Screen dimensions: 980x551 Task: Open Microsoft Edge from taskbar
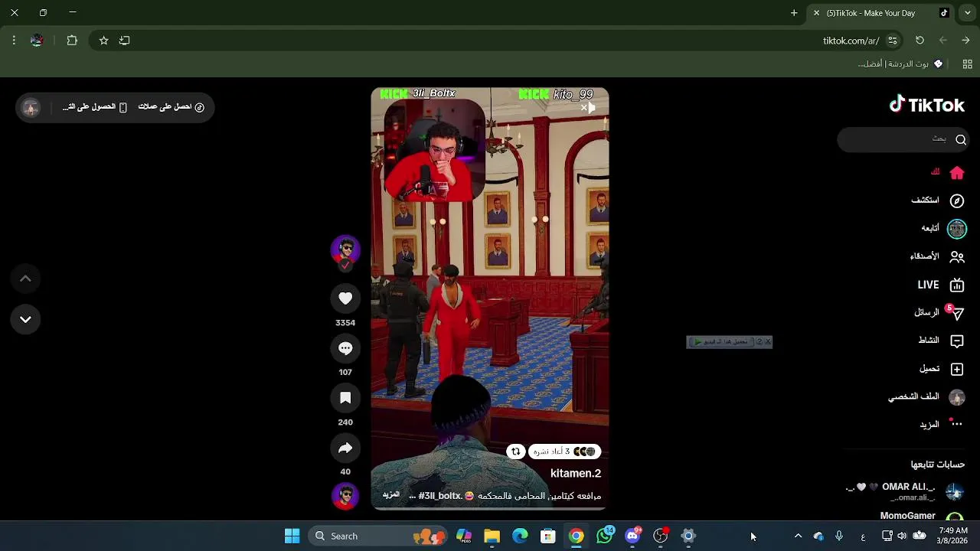[x=520, y=536]
